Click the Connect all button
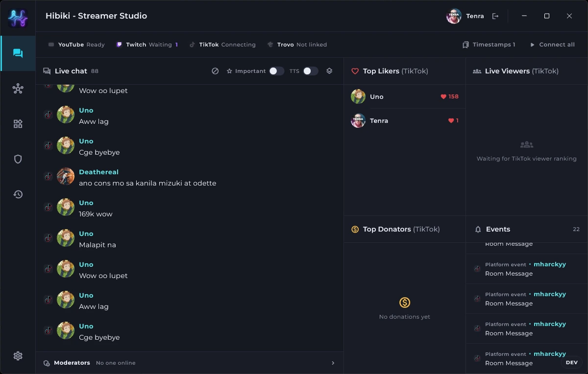The height and width of the screenshot is (374, 588). point(552,45)
